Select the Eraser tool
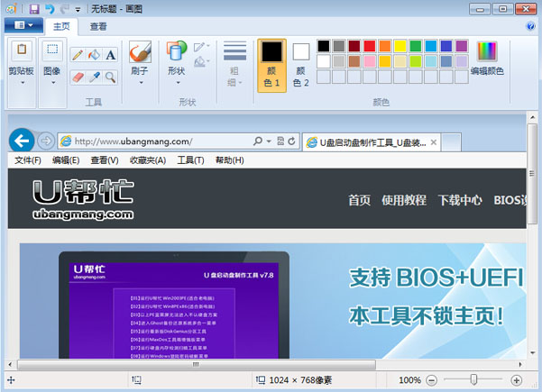The height and width of the screenshot is (392, 542). pos(78,77)
